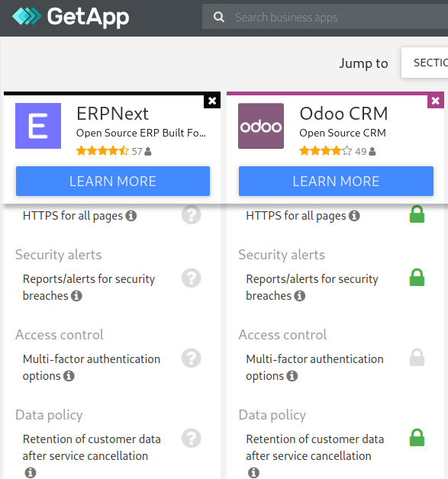Click Learn More for Odoo CRM
The width and height of the screenshot is (448, 479).
[x=336, y=182]
